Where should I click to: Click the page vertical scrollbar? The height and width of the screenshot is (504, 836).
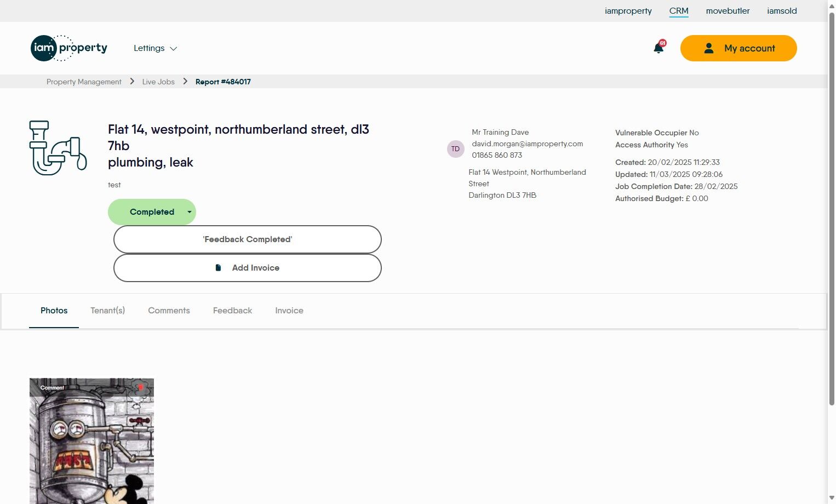tap(832, 208)
